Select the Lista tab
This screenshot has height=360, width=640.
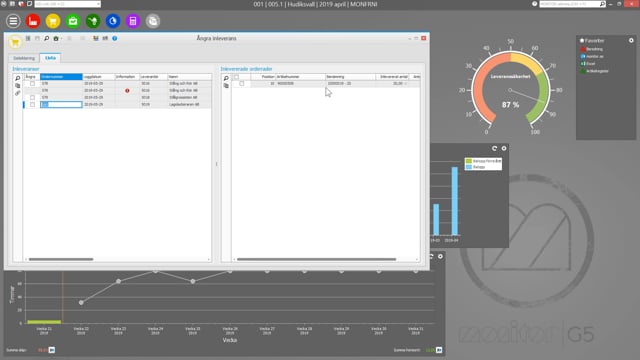coord(50,58)
